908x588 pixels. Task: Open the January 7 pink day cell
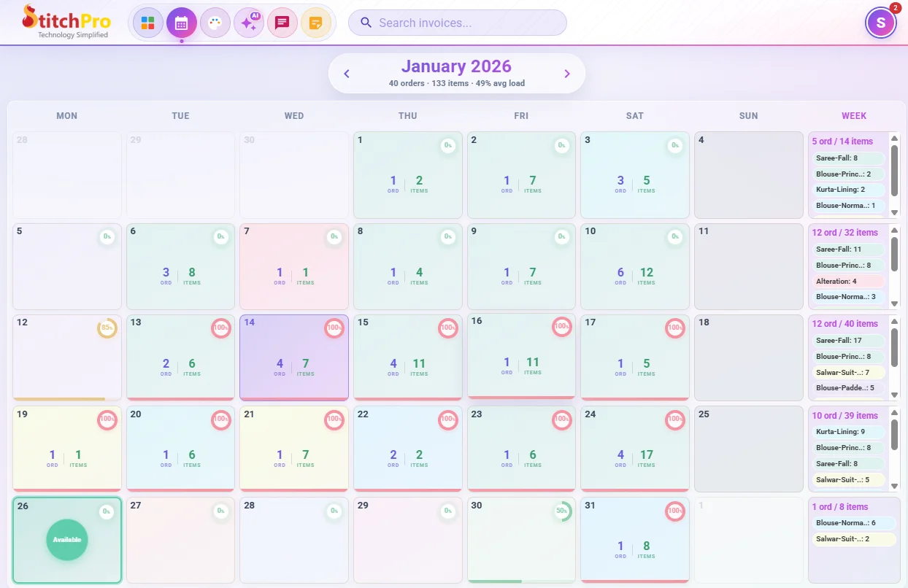[x=294, y=266]
